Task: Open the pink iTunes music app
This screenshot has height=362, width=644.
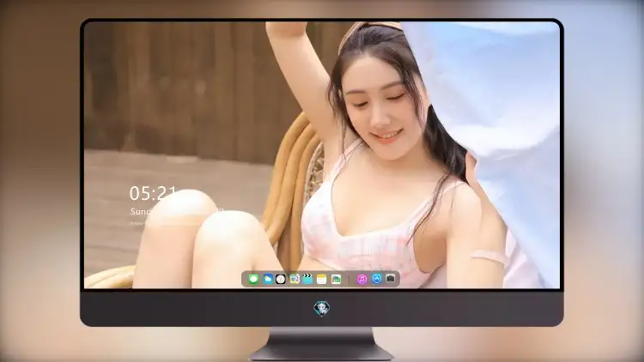Action: [361, 279]
